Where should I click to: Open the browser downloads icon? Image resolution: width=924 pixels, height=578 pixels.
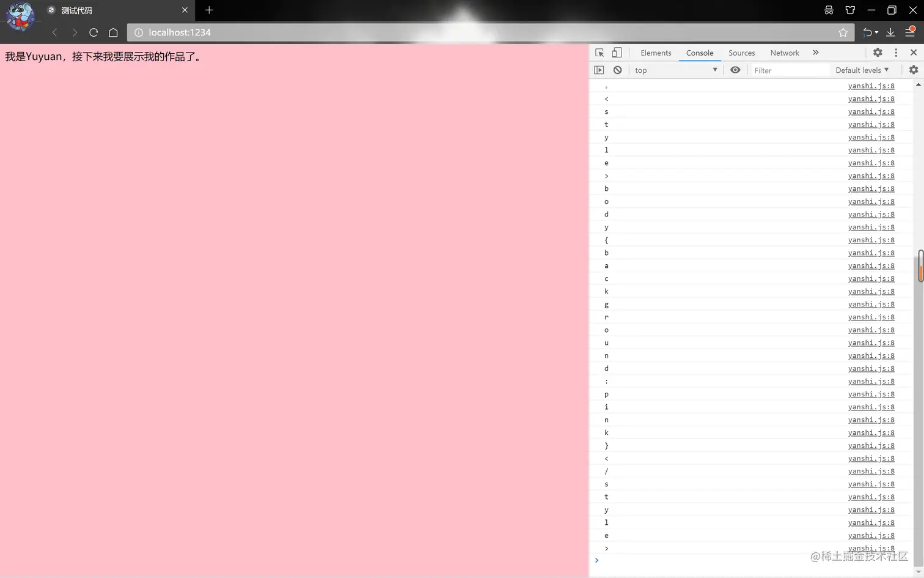coord(890,32)
